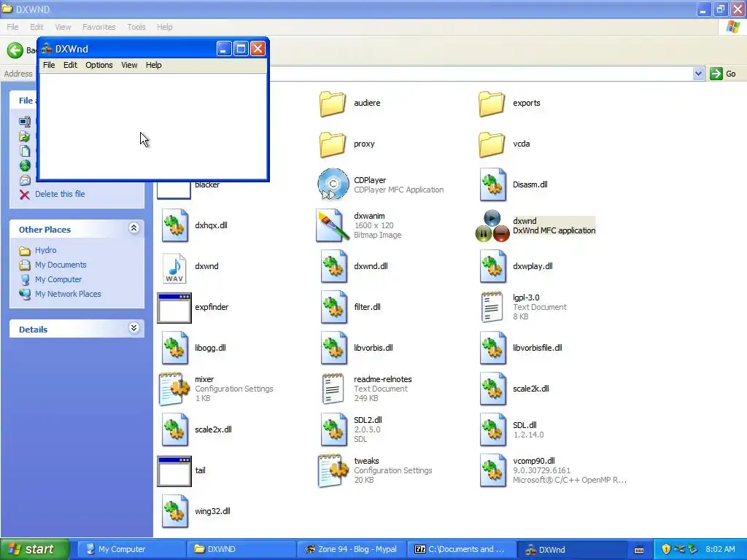The height and width of the screenshot is (560, 747).
Task: Select the CDPlayer application icon
Action: [x=333, y=184]
